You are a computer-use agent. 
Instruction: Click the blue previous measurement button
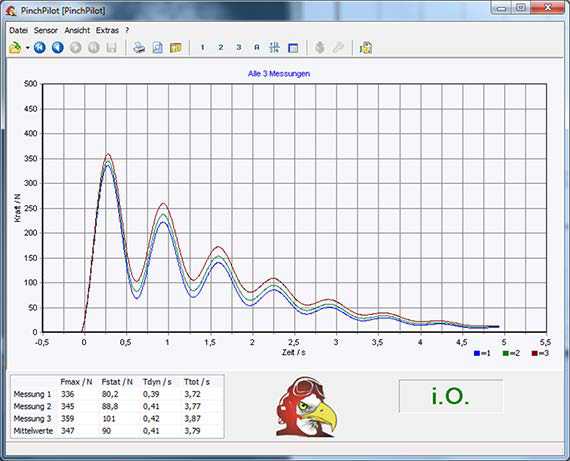(58, 48)
